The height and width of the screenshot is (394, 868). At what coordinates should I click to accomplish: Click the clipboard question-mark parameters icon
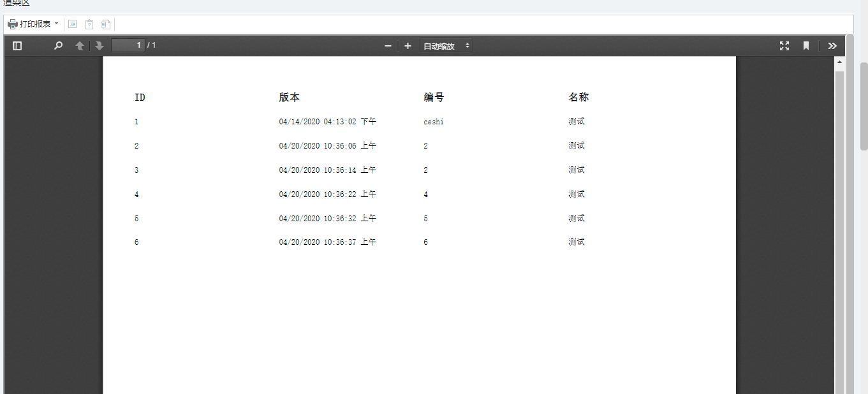89,24
